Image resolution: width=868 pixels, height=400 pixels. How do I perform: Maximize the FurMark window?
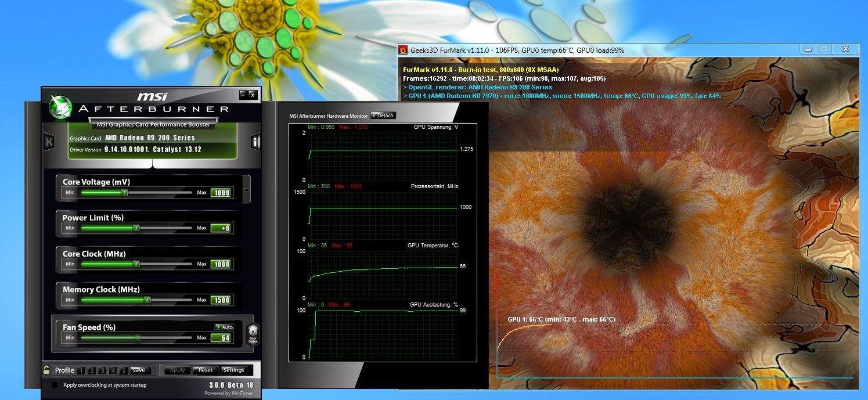823,49
